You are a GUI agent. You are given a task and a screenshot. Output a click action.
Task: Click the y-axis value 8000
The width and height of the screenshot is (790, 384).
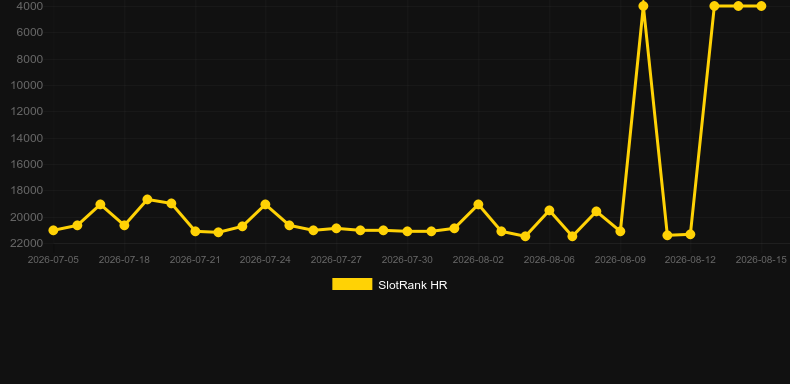29,59
